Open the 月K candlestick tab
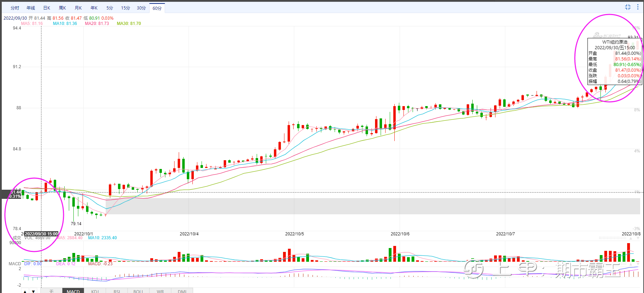644x293 pixels. tap(78, 8)
